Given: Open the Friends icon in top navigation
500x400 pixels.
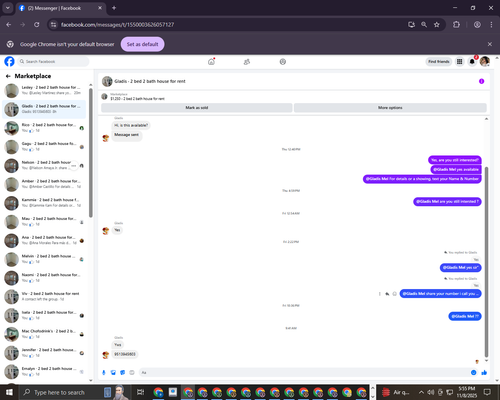Looking at the screenshot, I should tap(247, 62).
